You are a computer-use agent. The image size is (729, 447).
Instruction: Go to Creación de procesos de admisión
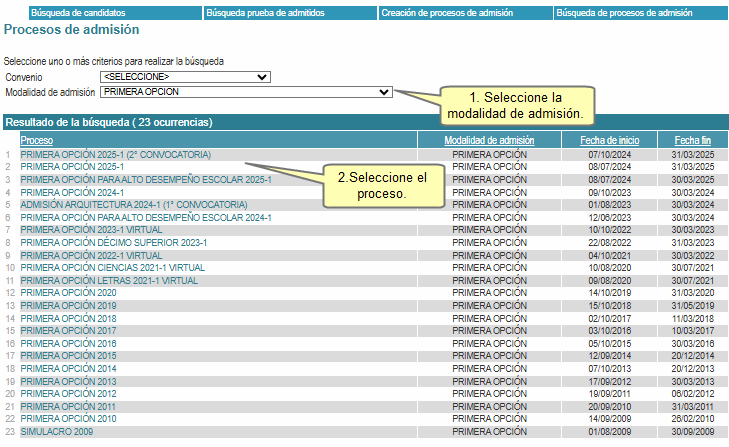[447, 14]
